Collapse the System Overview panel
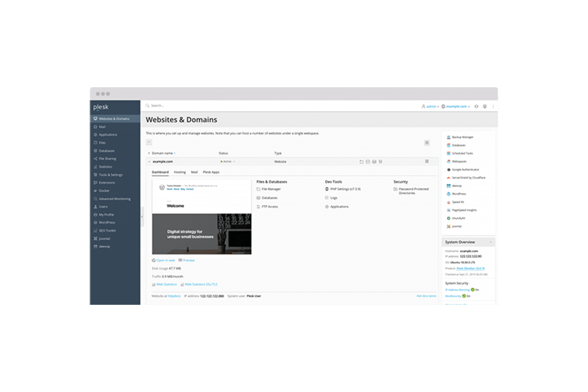The height and width of the screenshot is (392, 588). pos(491,242)
